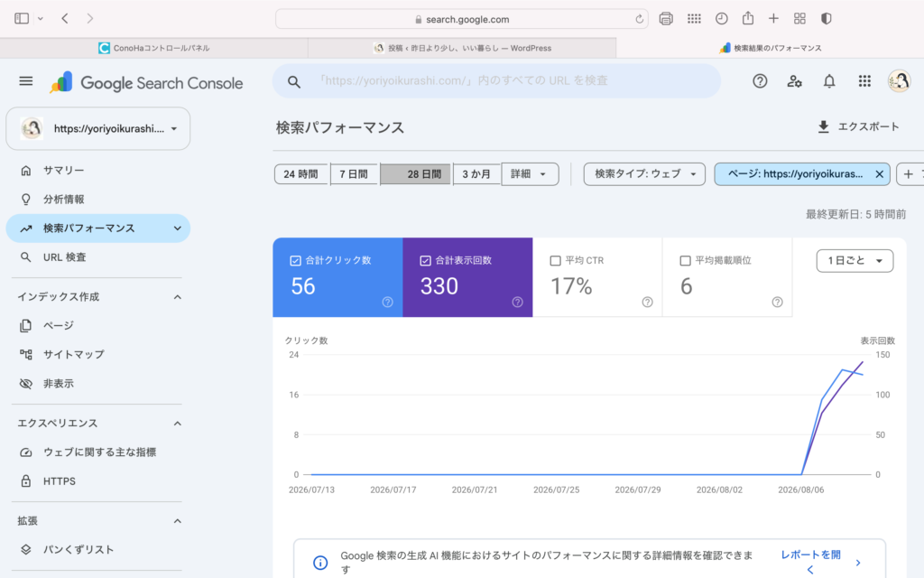Collapse the エクスペリエンス section
This screenshot has height=578, width=924.
tap(178, 424)
